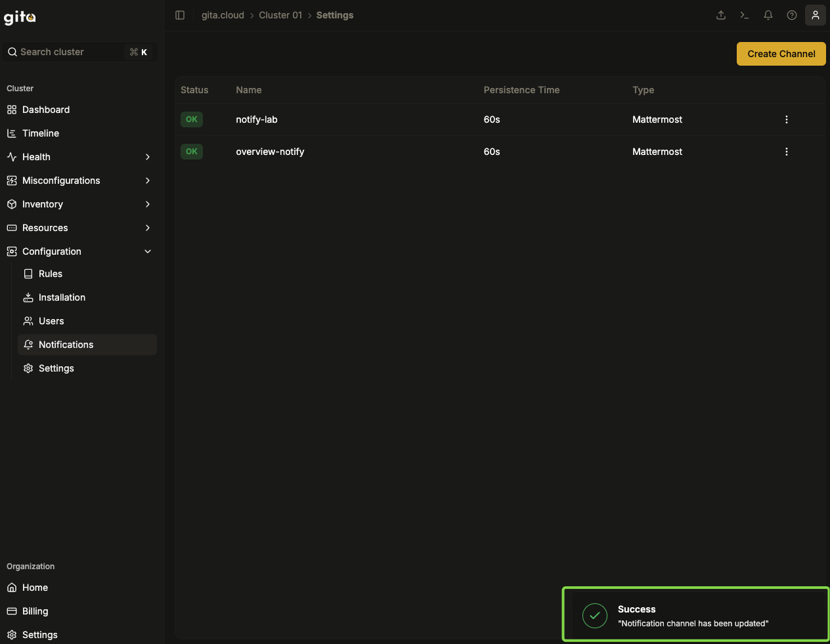Open the Cluster 01 breadcrumb link
This screenshot has width=830, height=644.
click(280, 15)
